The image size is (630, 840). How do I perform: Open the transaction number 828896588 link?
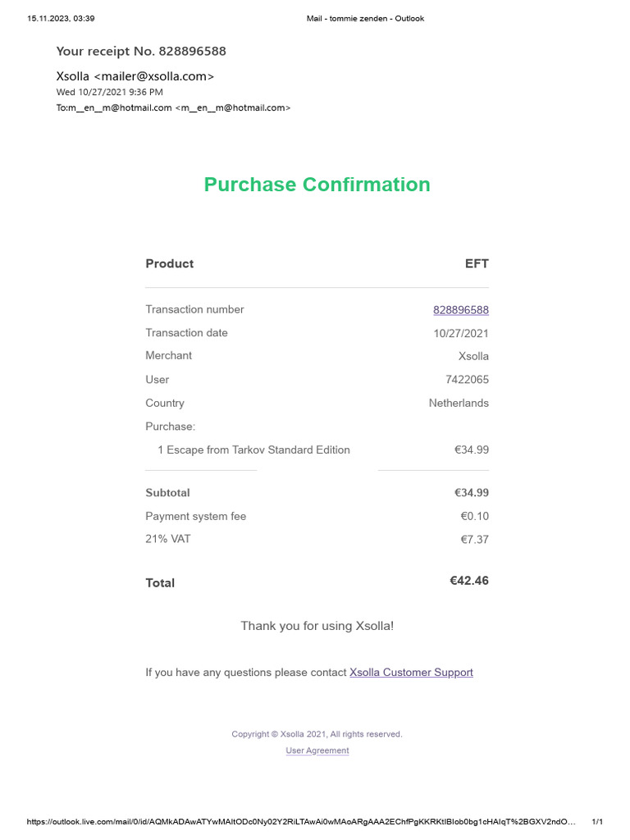point(461,309)
